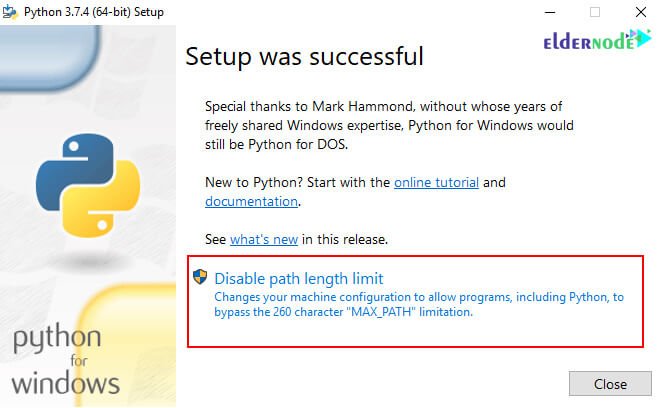
Task: Click the UAC shield icon beside Disable path
Action: [x=200, y=277]
